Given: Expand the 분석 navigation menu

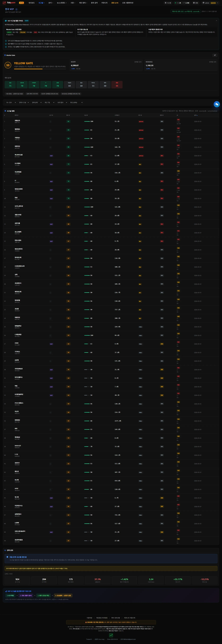Looking at the screenshot, I should coord(51,3).
